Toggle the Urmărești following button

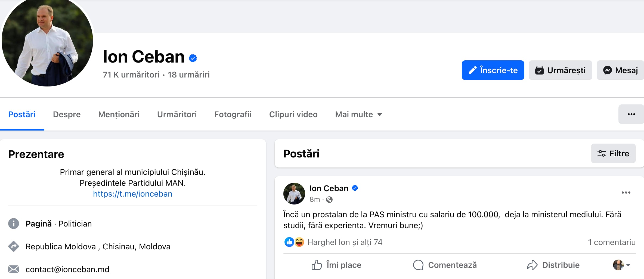[x=560, y=70]
